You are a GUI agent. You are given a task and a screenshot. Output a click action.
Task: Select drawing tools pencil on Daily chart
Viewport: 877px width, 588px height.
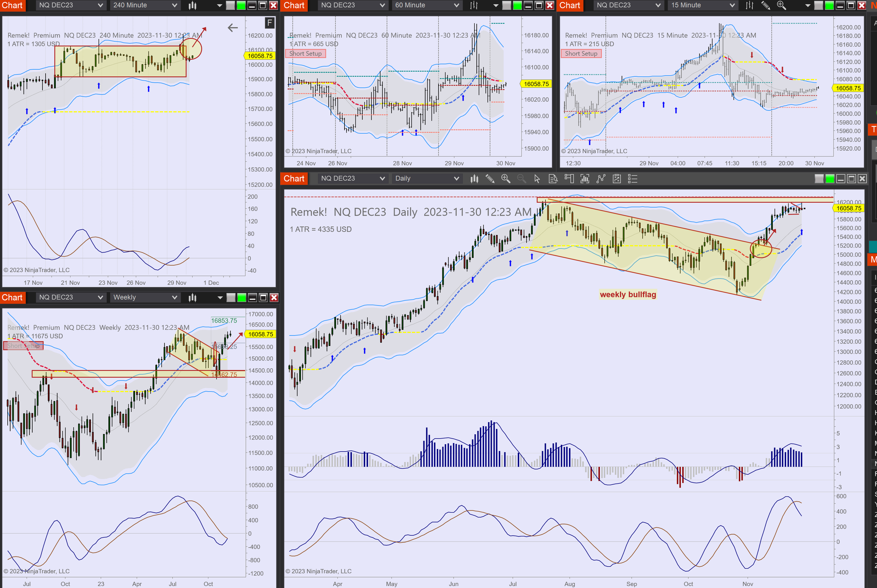[490, 179]
